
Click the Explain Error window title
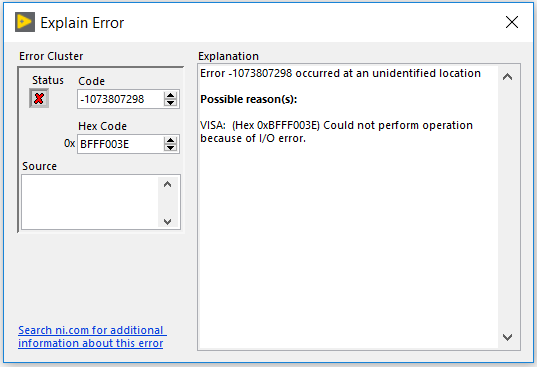coord(82,23)
